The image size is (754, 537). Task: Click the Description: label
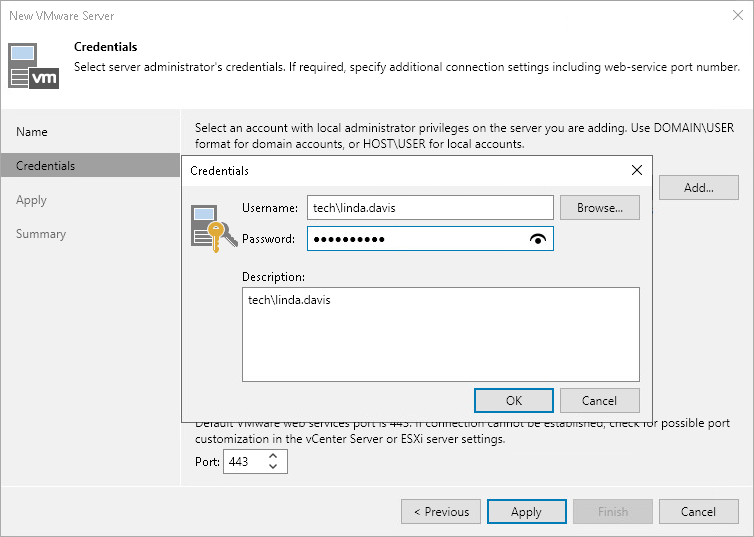tap(273, 277)
